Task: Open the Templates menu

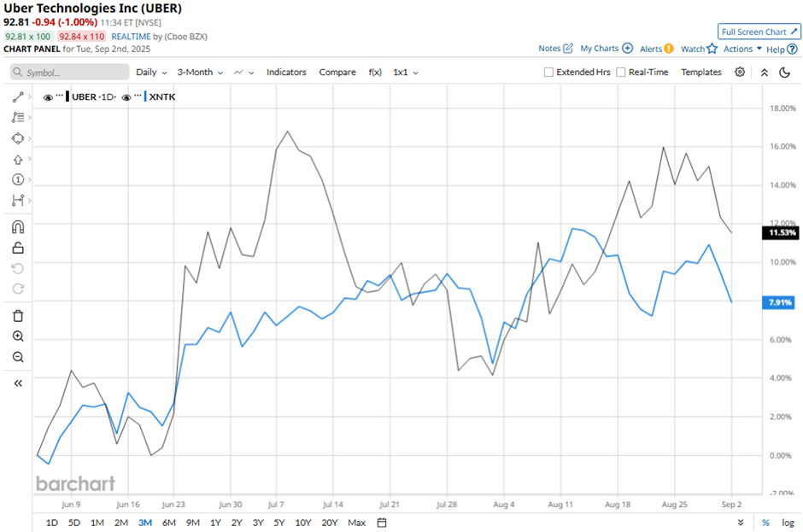Action: pyautogui.click(x=701, y=73)
